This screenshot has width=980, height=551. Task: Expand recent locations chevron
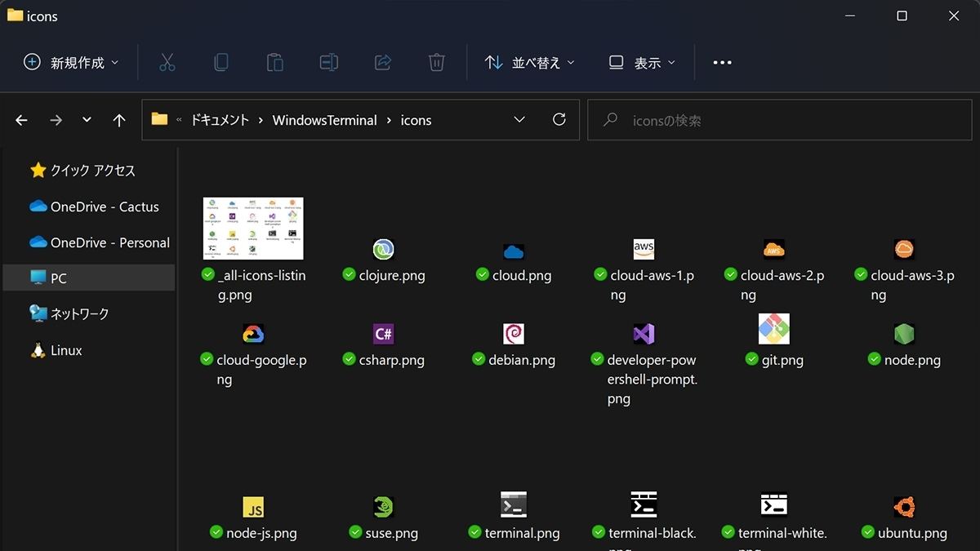(87, 120)
